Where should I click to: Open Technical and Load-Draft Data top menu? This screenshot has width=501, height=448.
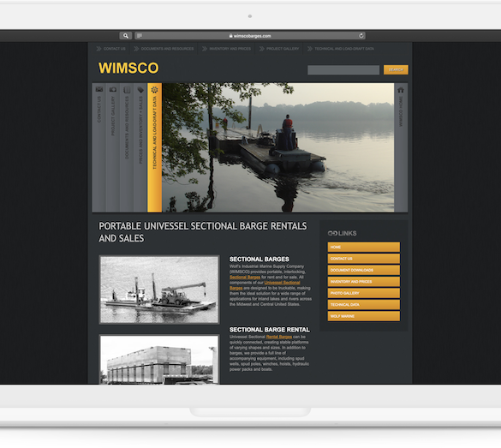(341, 49)
